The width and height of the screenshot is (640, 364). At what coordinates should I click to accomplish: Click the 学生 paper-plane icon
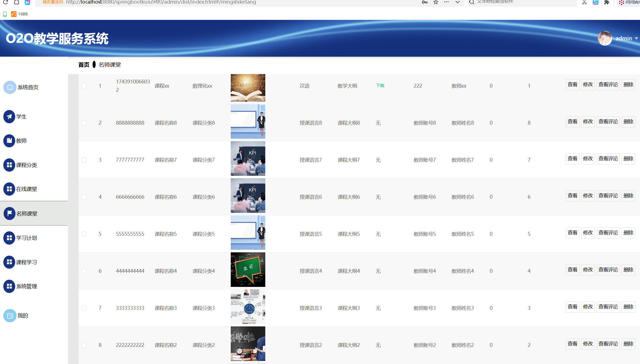pos(9,117)
